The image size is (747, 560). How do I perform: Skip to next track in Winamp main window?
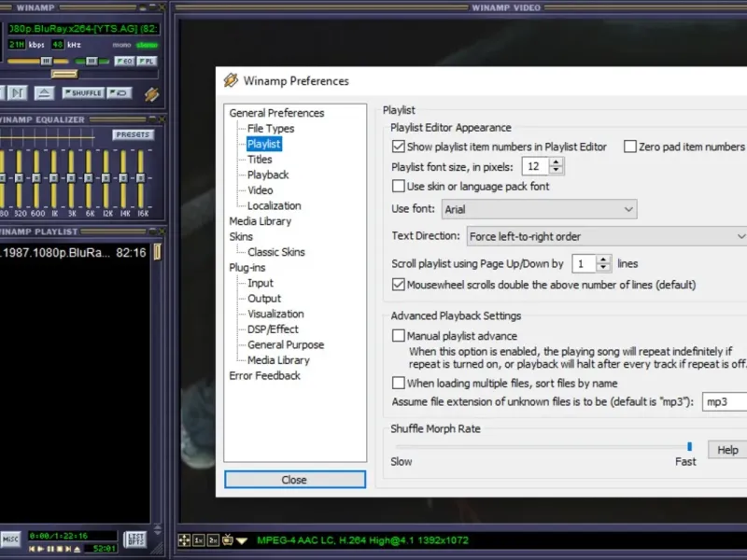coord(17,92)
